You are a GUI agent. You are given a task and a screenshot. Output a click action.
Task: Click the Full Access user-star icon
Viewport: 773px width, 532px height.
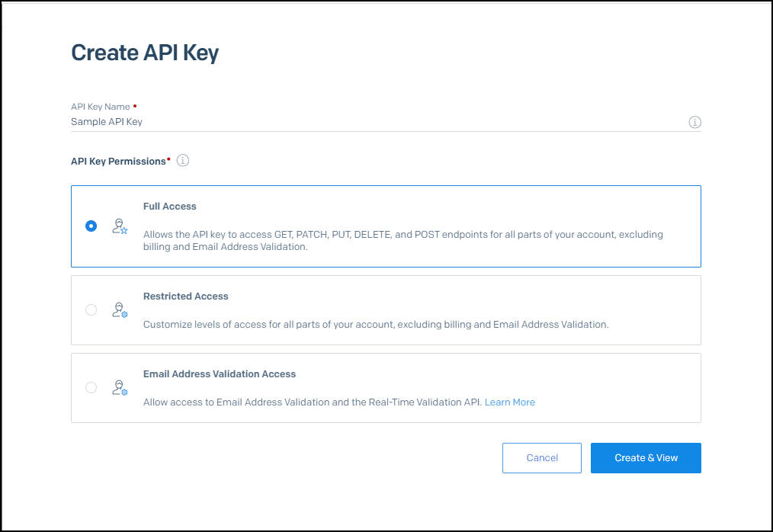pyautogui.click(x=120, y=226)
